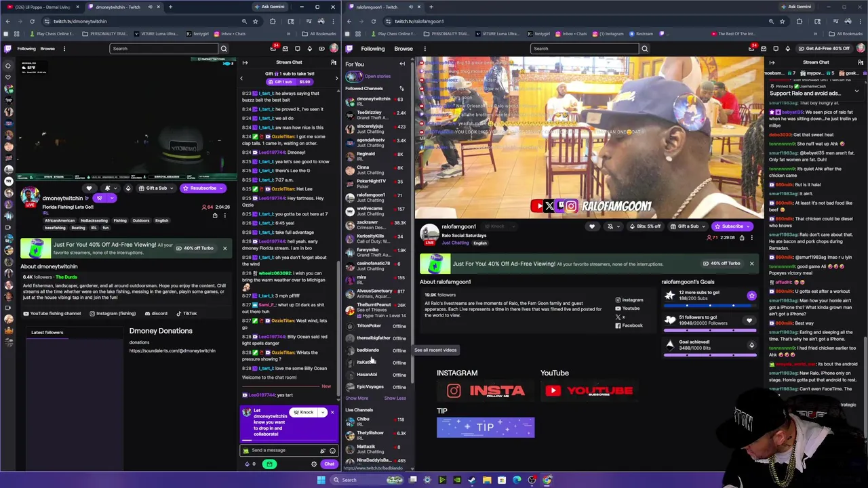Open chat settings gear in left chat
This screenshot has width=868, height=488.
(314, 464)
